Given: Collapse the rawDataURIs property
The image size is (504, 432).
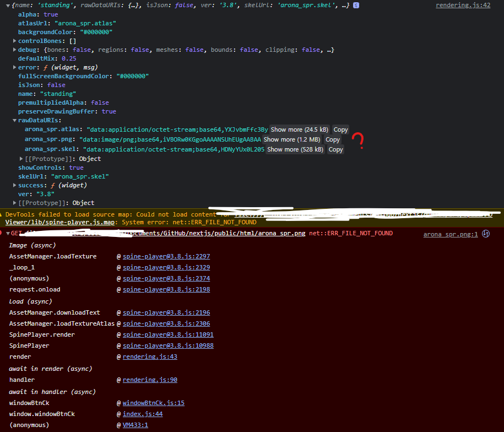Looking at the screenshot, I should [15, 120].
